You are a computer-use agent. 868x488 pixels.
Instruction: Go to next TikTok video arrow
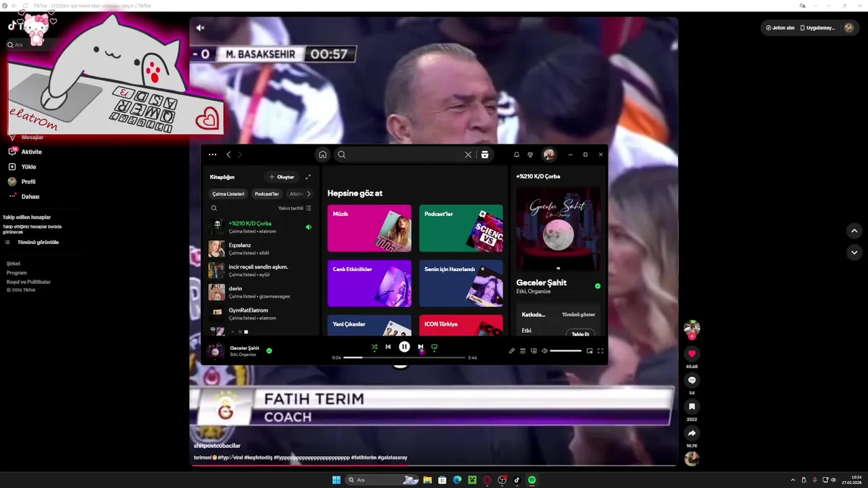[x=854, y=252]
